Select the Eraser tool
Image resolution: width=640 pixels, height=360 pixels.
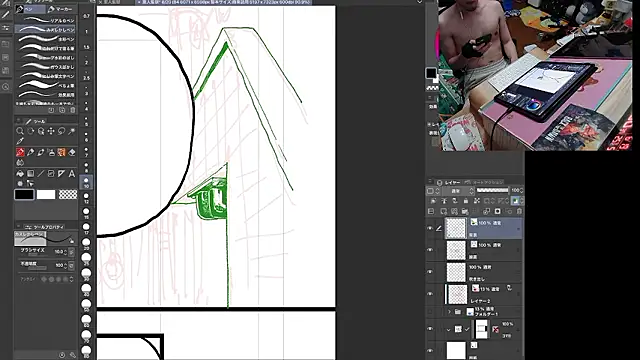pos(72,152)
